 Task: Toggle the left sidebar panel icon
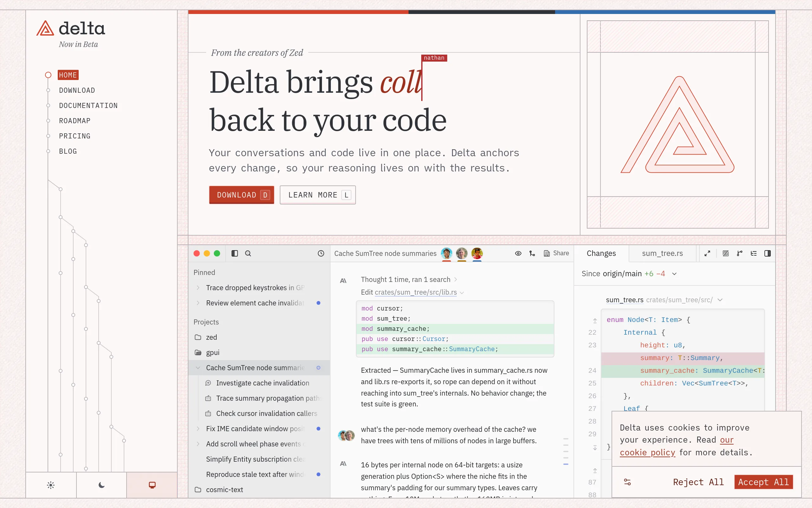234,253
